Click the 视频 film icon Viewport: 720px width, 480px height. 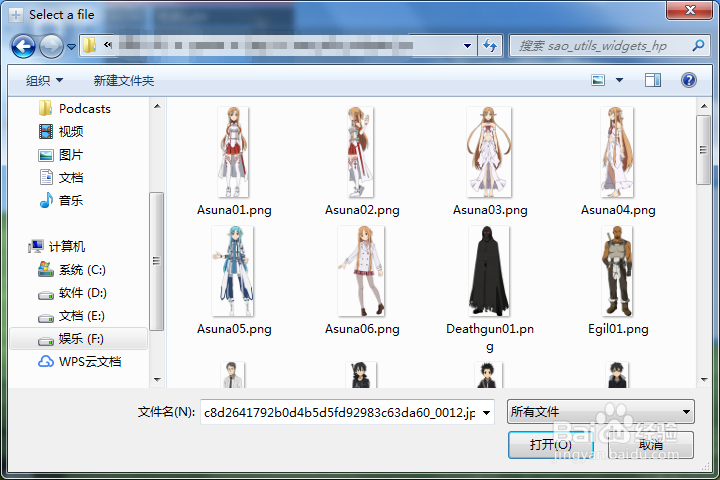pos(46,132)
